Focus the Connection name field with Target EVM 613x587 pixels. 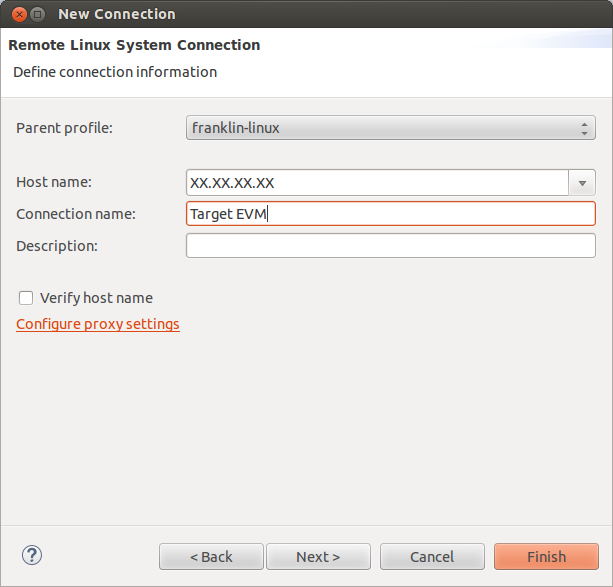click(390, 214)
